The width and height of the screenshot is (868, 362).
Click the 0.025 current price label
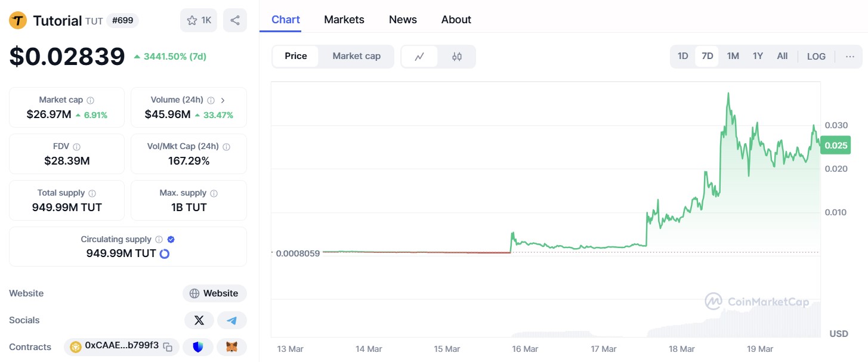click(x=835, y=146)
